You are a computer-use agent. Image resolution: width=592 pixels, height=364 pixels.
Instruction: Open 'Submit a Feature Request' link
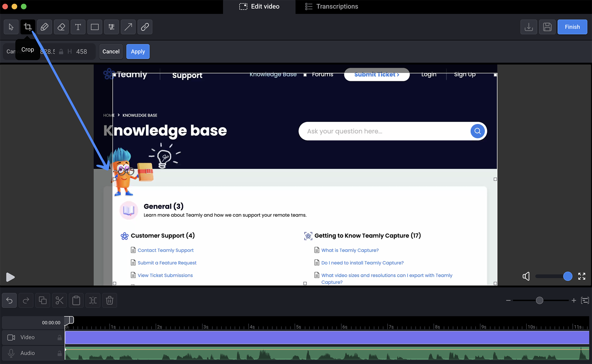167,263
